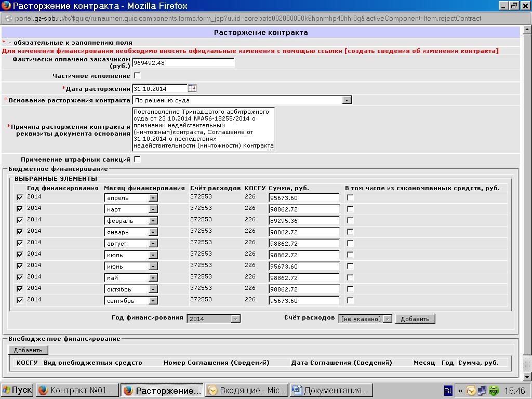This screenshot has width=532, height=399.
Task: Switch to Документация Word taskbar window
Action: pyautogui.click(x=331, y=391)
